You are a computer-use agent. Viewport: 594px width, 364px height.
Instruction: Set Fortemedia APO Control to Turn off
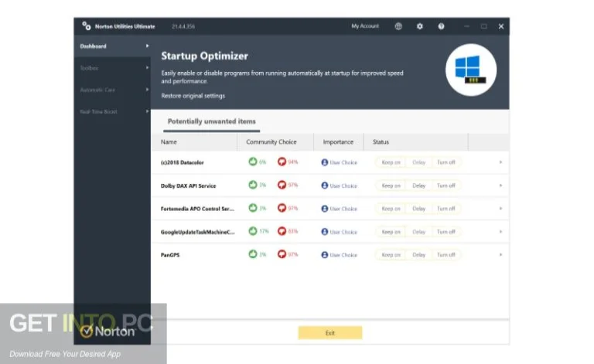445,209
